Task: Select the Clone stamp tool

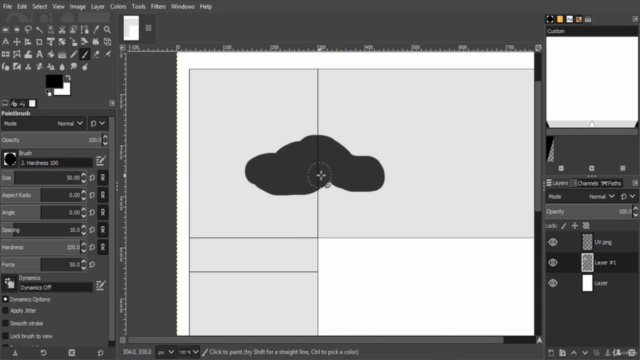Action: coord(28,67)
